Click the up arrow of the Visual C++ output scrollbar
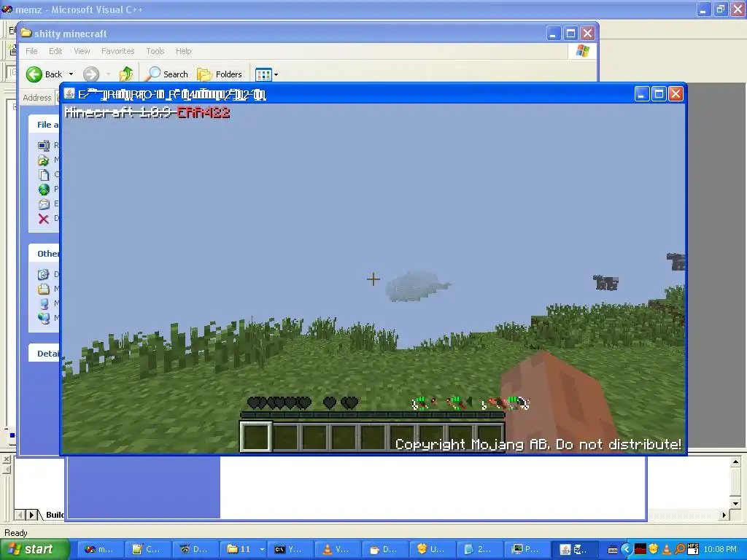Viewport: 747px width, 560px height. 736,462
